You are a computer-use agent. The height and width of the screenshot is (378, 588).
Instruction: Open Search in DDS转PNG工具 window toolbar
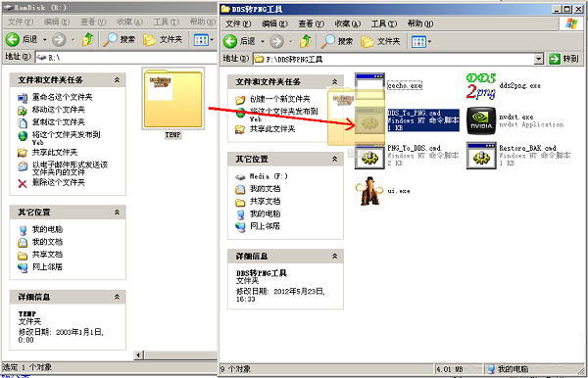(337, 41)
